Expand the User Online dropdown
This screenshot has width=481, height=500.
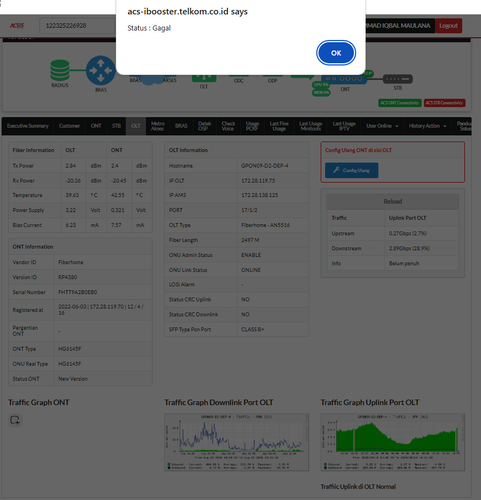[x=382, y=126]
